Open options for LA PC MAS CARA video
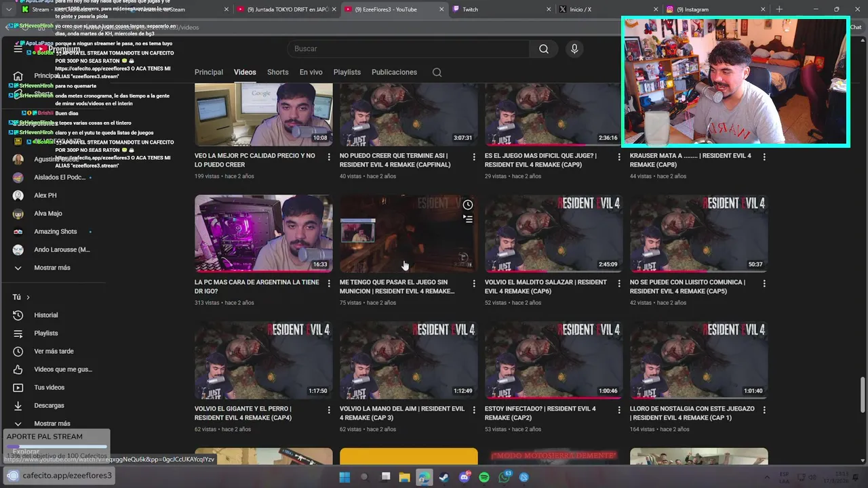 [x=329, y=283]
